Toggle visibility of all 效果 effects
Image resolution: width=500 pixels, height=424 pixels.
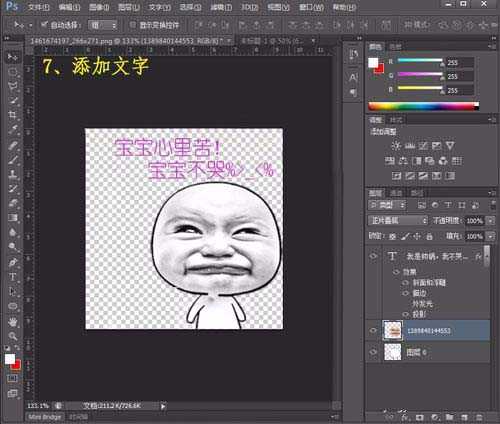(396, 272)
